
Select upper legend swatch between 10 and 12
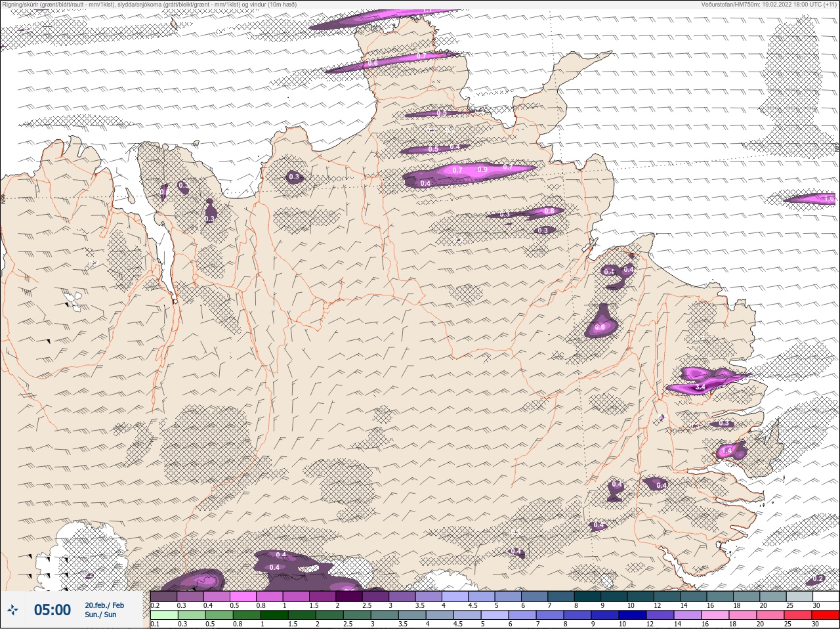[x=640, y=597]
